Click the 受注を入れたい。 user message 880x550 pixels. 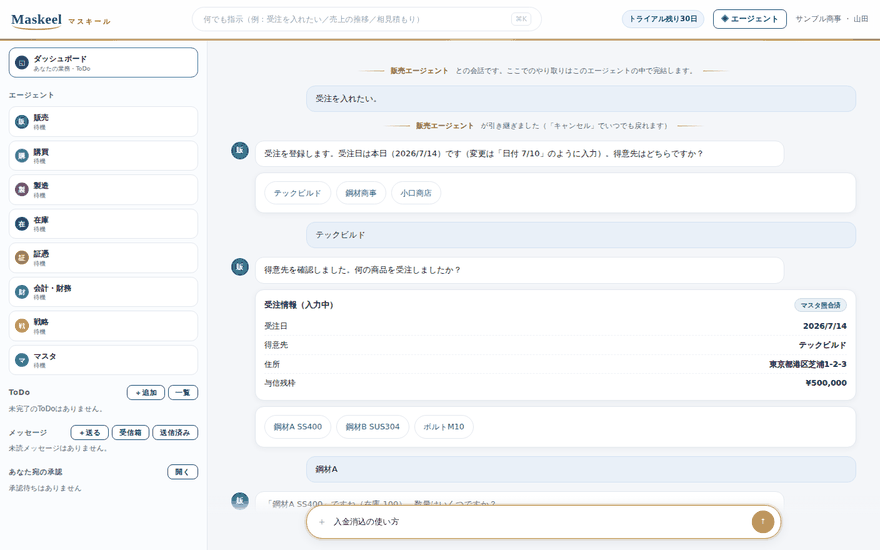pos(581,99)
